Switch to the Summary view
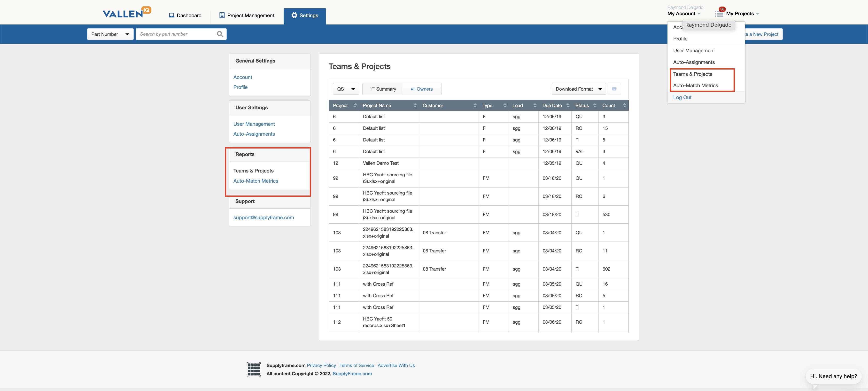 [383, 89]
